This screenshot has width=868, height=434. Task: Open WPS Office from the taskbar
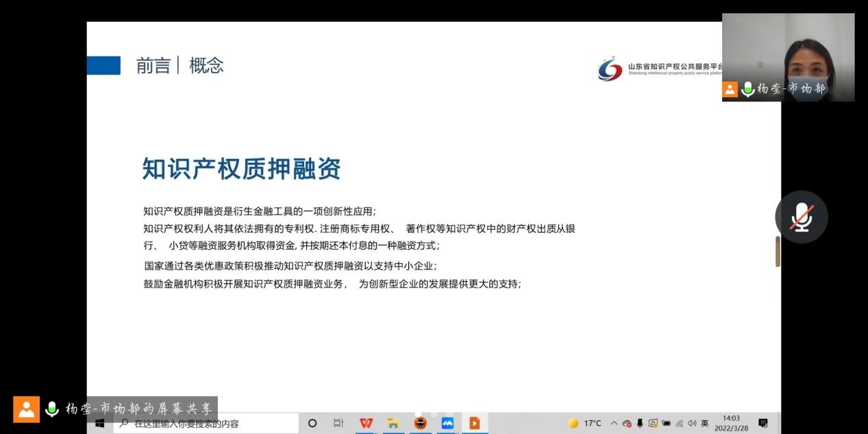(366, 423)
